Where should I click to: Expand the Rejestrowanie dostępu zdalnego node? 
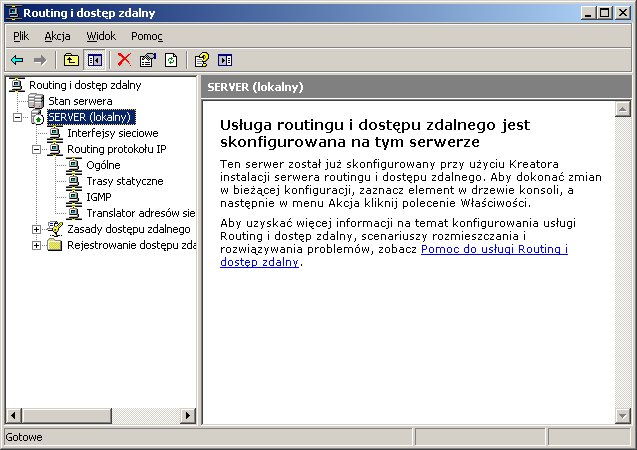point(37,245)
